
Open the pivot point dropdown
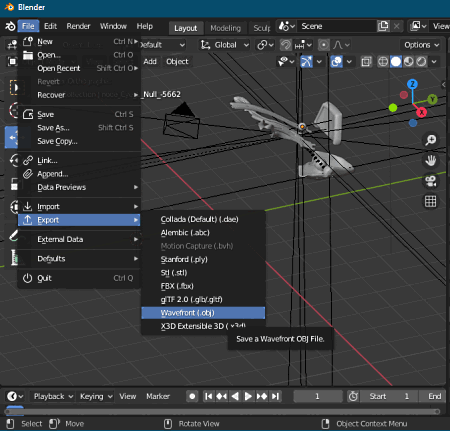coord(265,45)
